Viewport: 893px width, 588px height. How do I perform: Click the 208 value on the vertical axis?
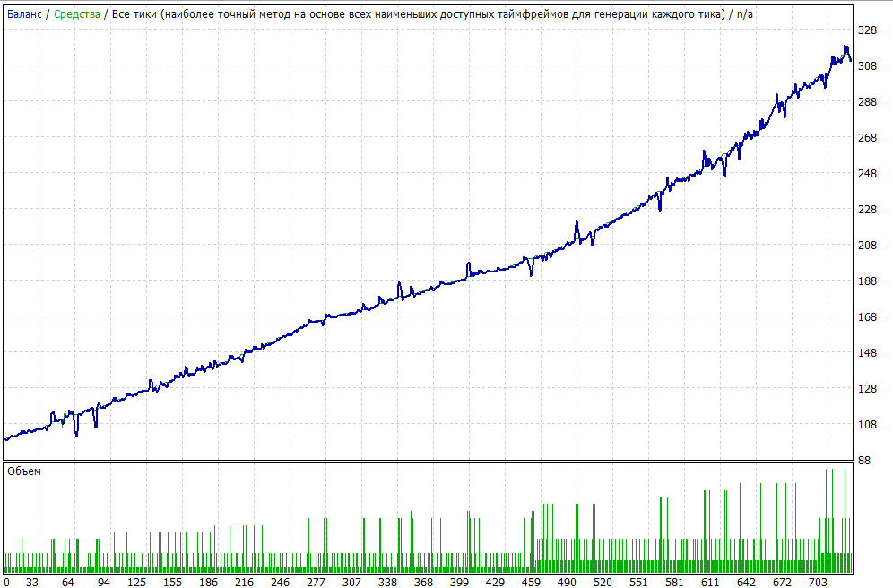coord(867,246)
